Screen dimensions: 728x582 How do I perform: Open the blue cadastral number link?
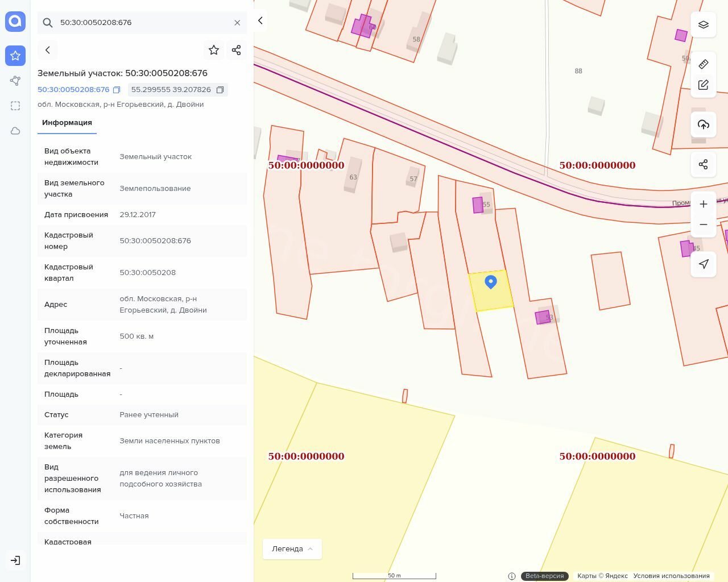click(73, 90)
